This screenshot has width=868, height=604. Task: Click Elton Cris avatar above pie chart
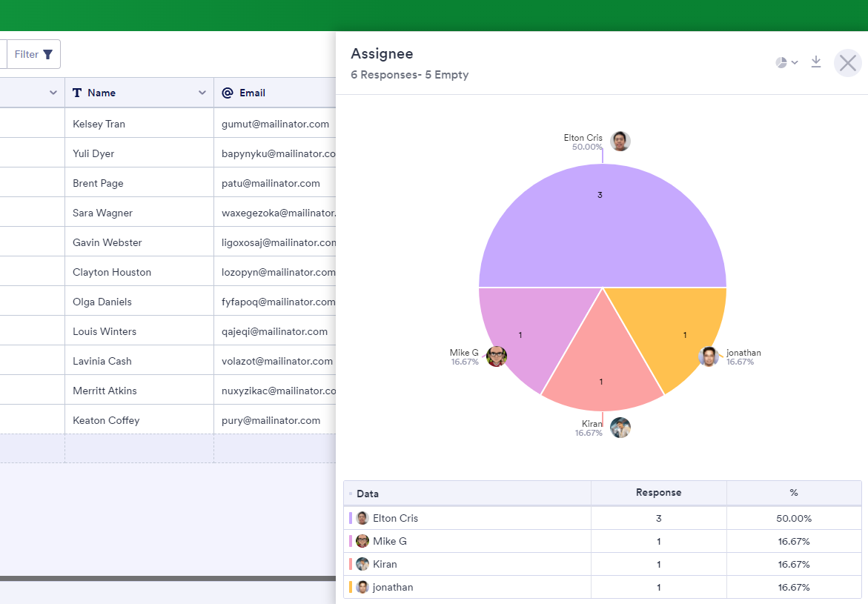click(x=620, y=141)
